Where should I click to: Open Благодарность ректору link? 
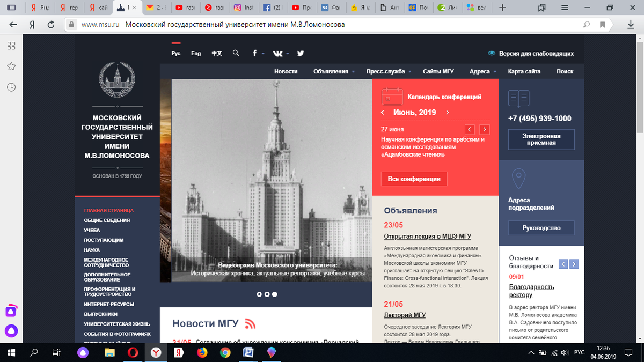pos(532,291)
